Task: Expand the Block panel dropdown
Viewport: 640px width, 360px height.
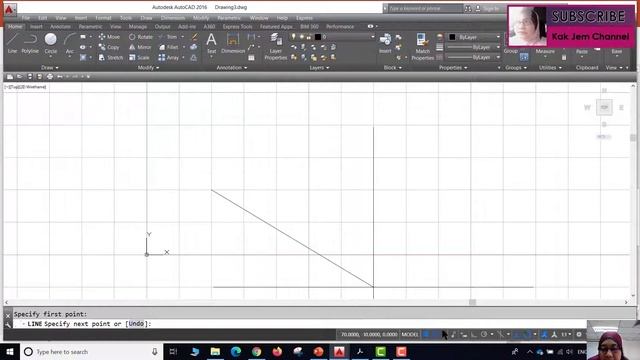Action: pyautogui.click(x=393, y=67)
